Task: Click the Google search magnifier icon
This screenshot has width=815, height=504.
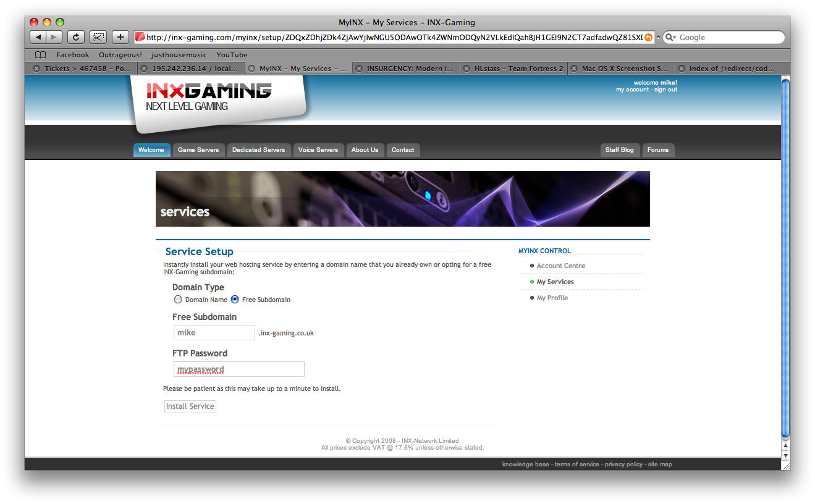Action: 671,37
